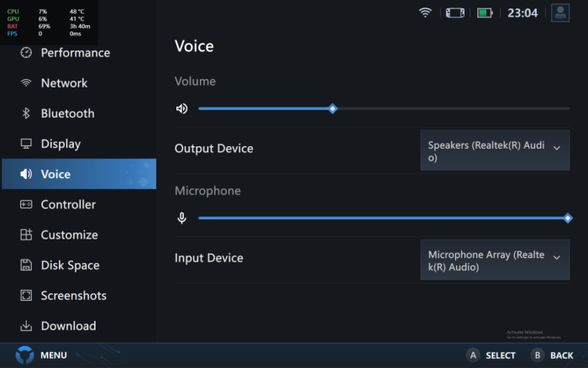Open the Controller settings section

click(x=68, y=204)
